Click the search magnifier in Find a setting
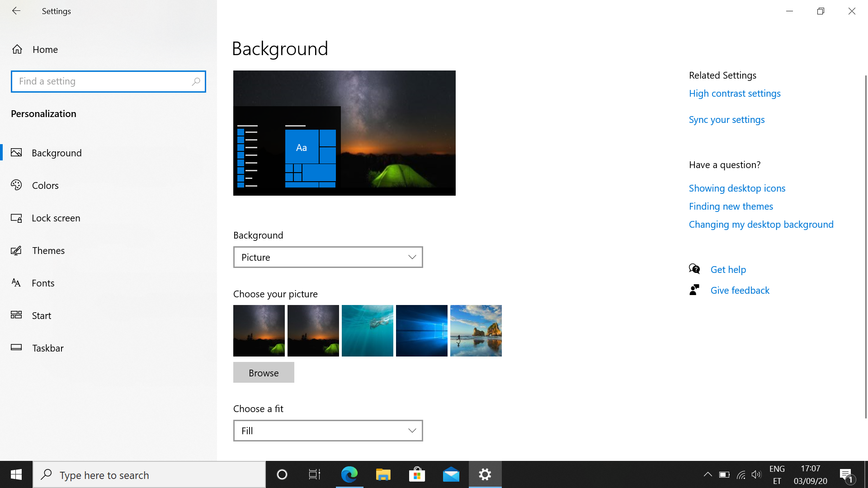The width and height of the screenshot is (868, 488). point(196,81)
